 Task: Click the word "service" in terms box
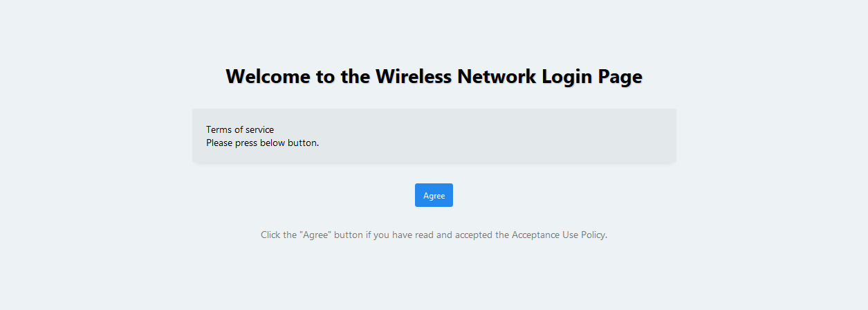click(259, 129)
